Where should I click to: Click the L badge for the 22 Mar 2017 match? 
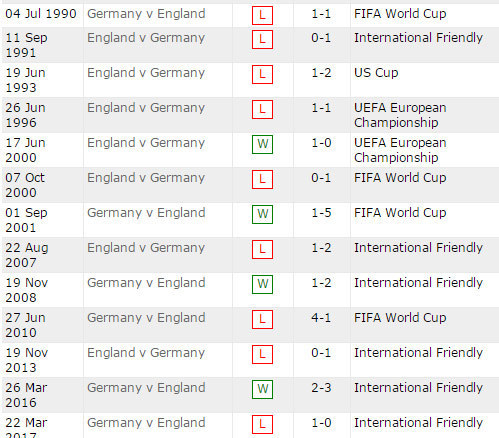(x=262, y=424)
